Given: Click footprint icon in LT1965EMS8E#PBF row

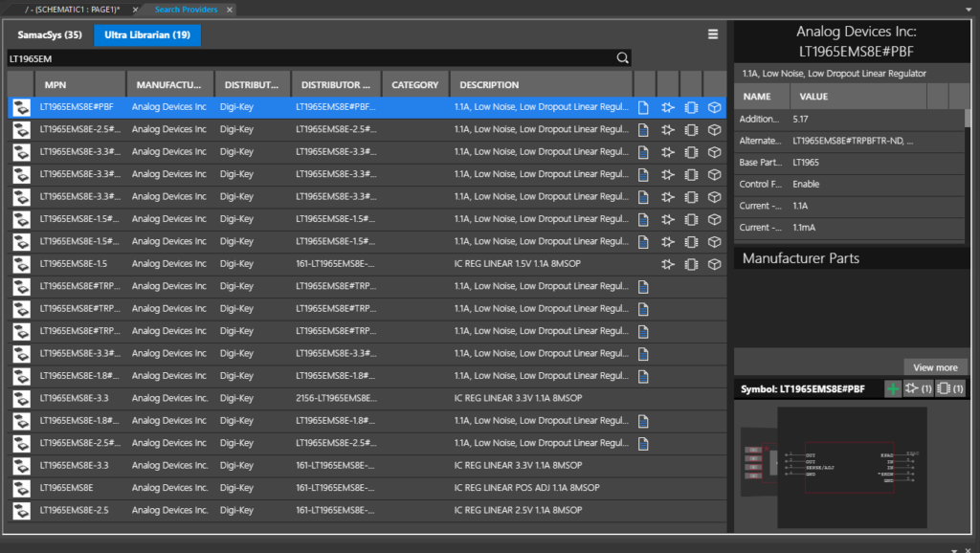Looking at the screenshot, I should coord(691,107).
